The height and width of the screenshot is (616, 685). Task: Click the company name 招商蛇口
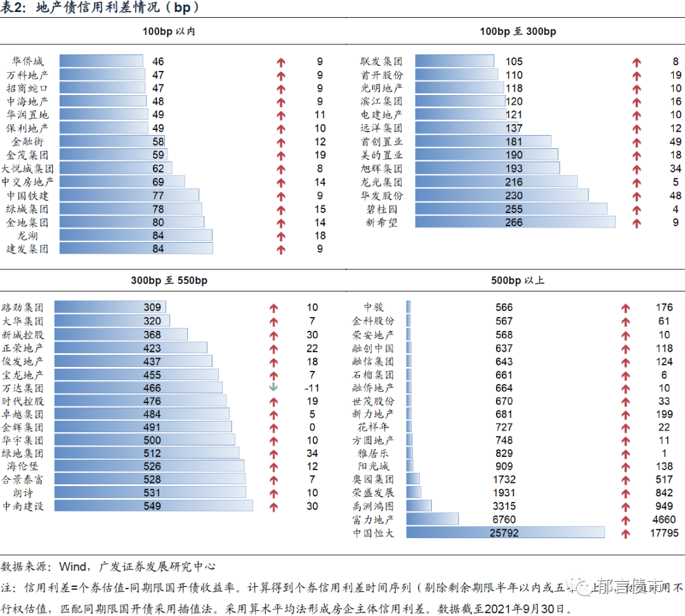click(27, 88)
